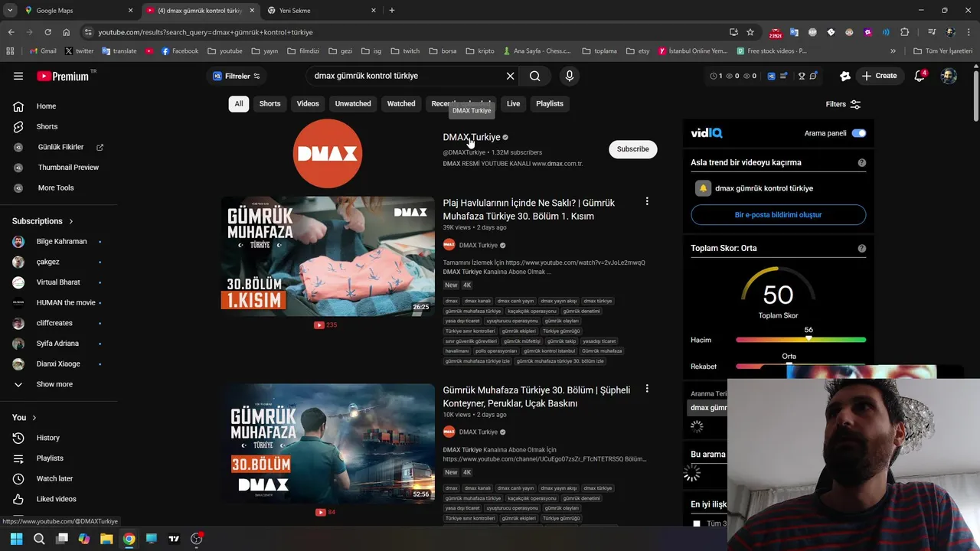Open the Windows Start menu

click(17, 539)
